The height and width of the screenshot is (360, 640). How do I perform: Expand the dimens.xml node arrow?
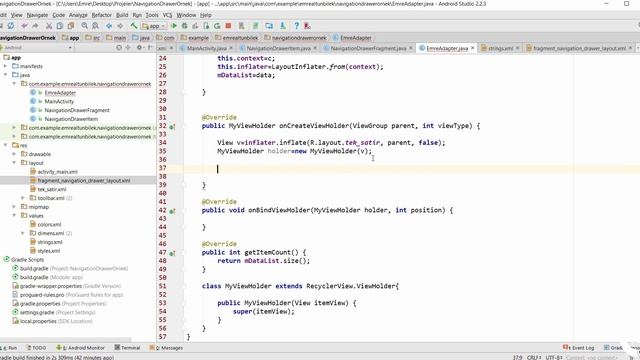tap(23, 233)
